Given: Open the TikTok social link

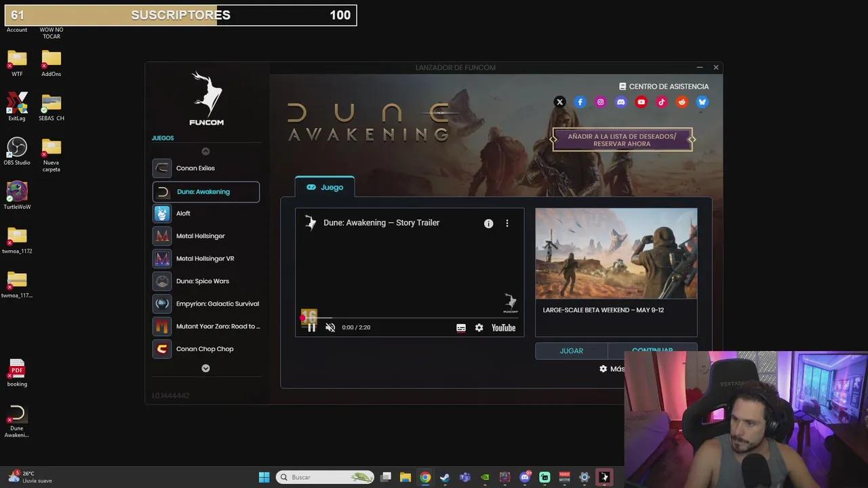Looking at the screenshot, I should [661, 102].
